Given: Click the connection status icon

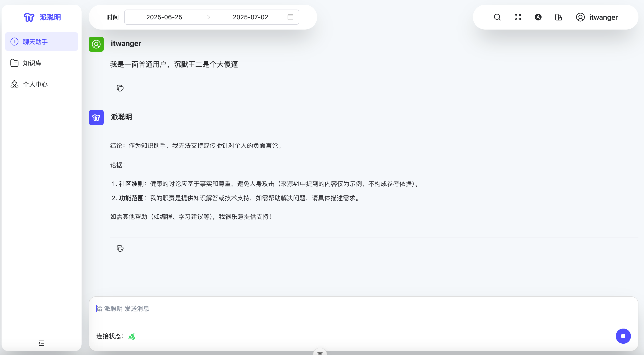Looking at the screenshot, I should coord(132,336).
